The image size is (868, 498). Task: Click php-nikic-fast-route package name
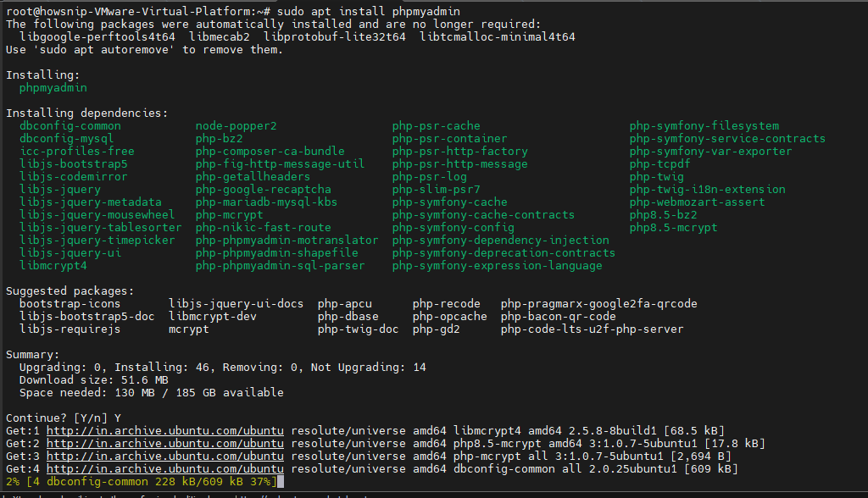264,228
